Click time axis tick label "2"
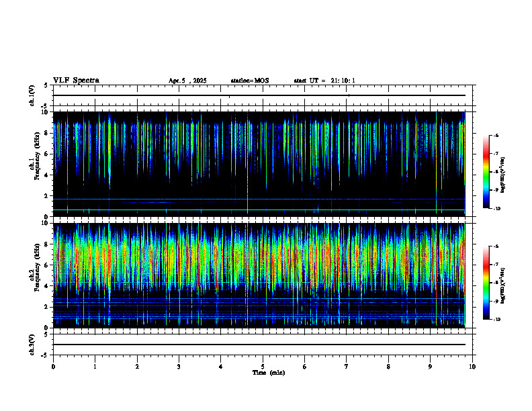This screenshot has height=411, width=532. pyautogui.click(x=137, y=367)
